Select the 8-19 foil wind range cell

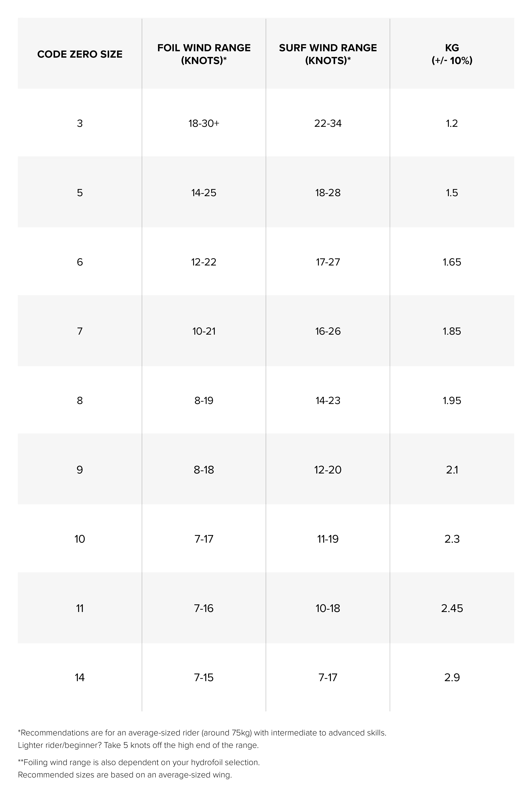(x=204, y=401)
